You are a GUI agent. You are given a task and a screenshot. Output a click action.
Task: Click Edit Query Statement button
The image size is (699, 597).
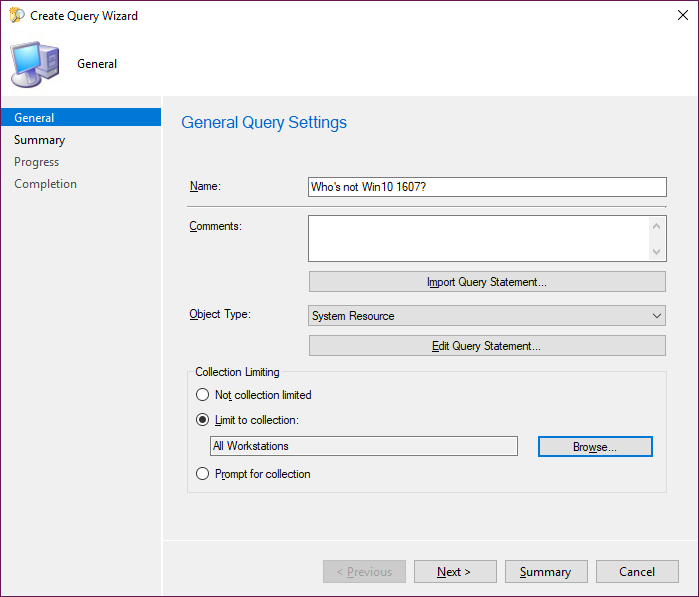pos(486,346)
